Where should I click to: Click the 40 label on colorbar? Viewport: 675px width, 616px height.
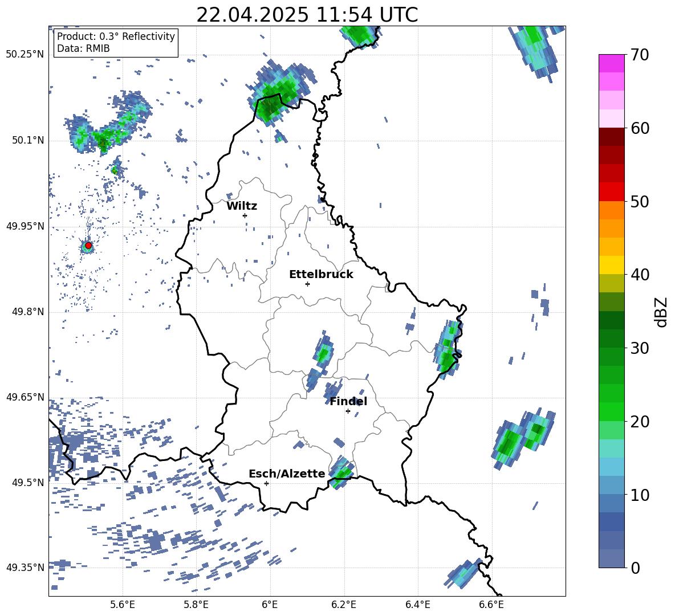(x=640, y=275)
